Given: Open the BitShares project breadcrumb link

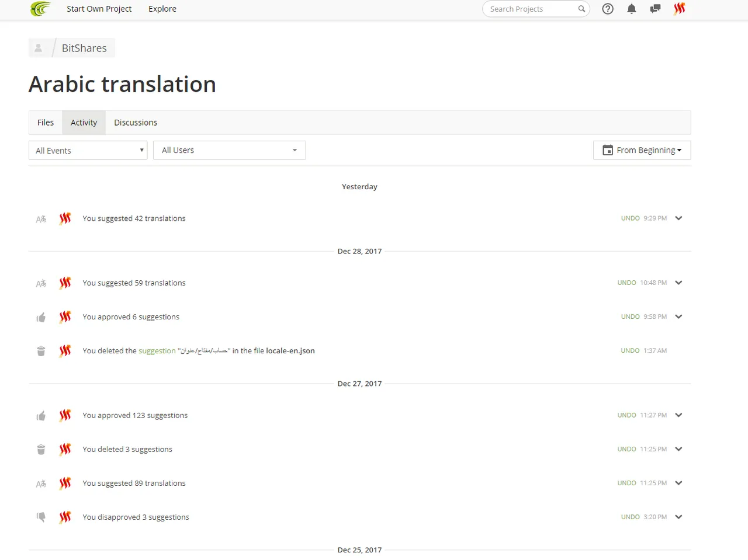Looking at the screenshot, I should tap(84, 48).
